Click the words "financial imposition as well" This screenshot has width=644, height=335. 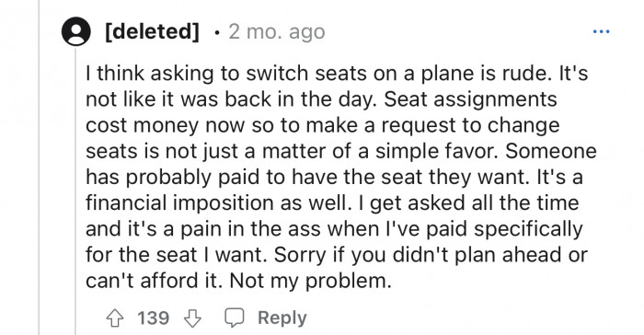pos(215,203)
